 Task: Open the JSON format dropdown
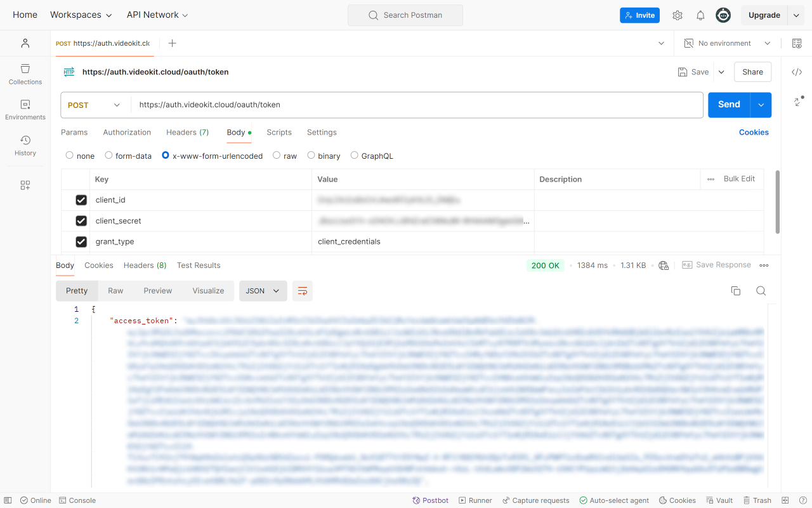tap(263, 291)
